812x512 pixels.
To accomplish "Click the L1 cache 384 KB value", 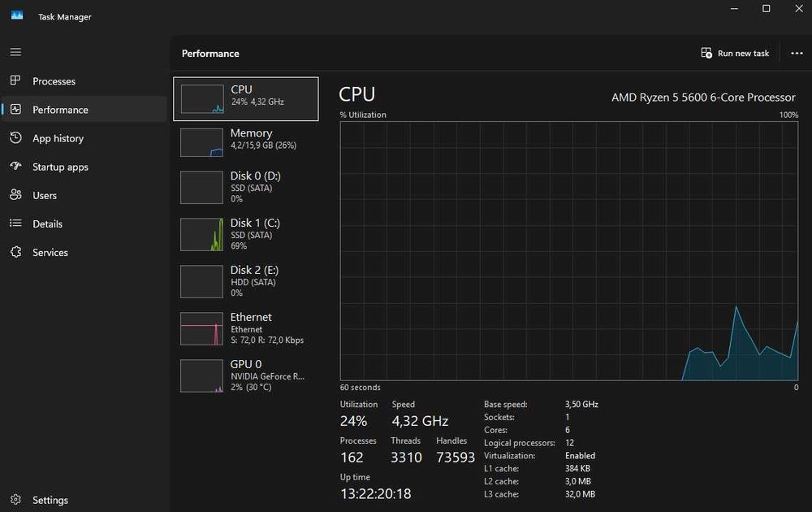I will (x=577, y=468).
